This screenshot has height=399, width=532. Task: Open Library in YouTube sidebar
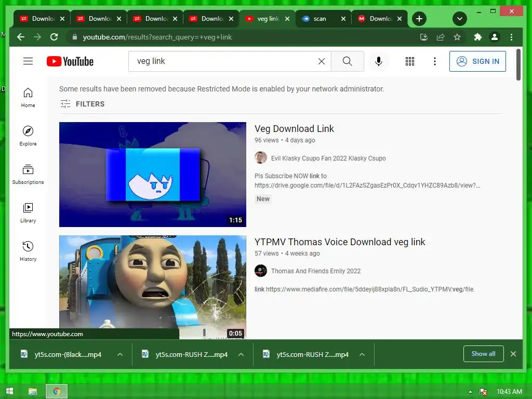point(28,212)
